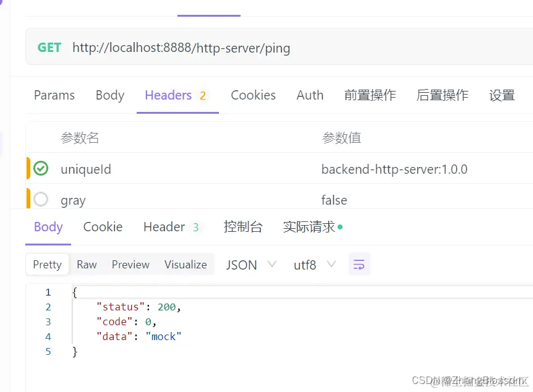
Task: Open the 控制台 console tab
Action: [243, 227]
